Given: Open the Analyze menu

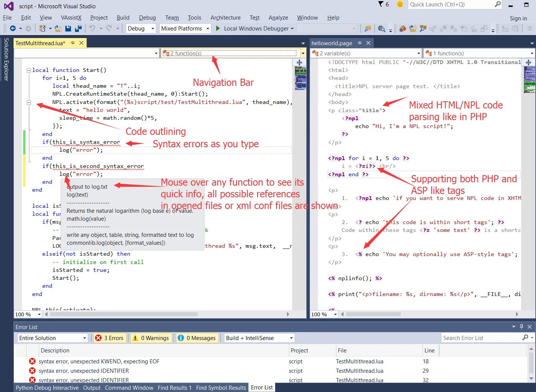Looking at the screenshot, I should point(278,18).
